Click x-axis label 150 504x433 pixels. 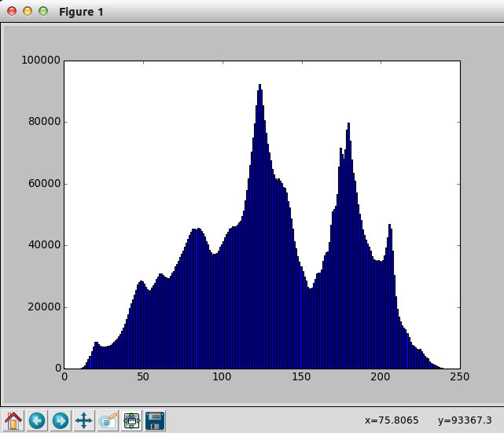(x=301, y=376)
